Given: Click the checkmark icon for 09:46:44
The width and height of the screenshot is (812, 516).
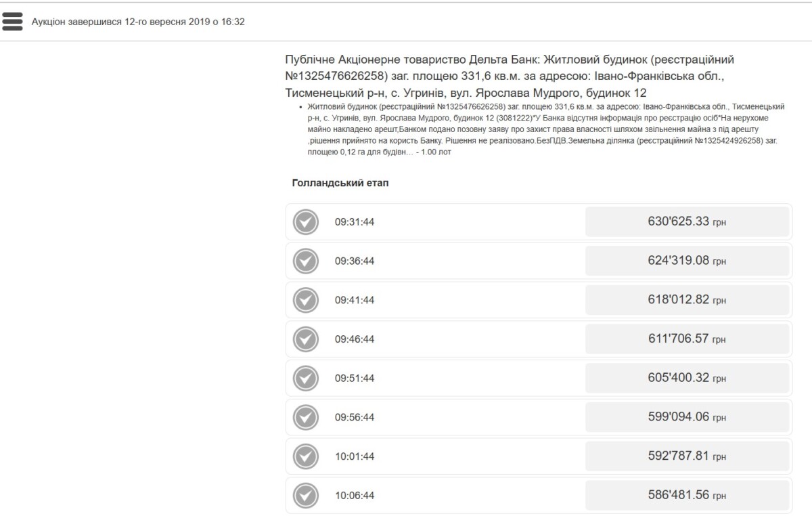Looking at the screenshot, I should coord(306,339).
